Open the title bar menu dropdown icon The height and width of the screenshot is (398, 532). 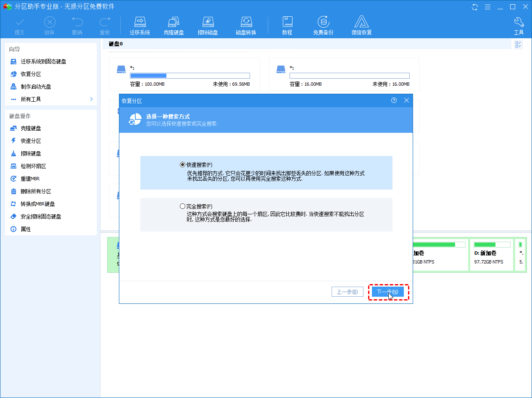pos(487,7)
